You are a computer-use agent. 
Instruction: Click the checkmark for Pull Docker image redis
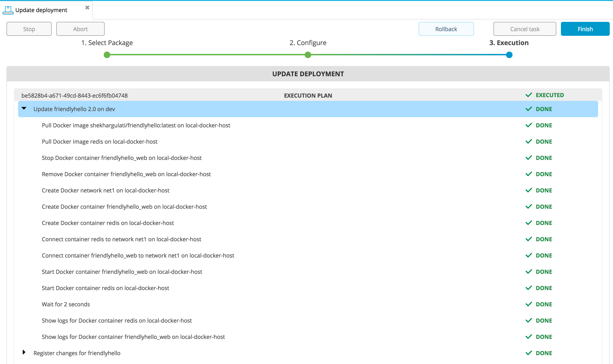pos(529,142)
